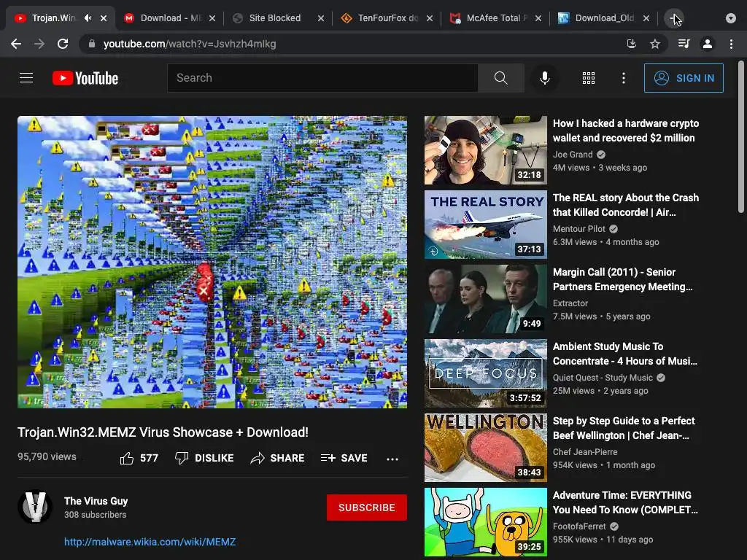Open the Chrome profile icon
Image resolution: width=747 pixels, height=560 pixels.
tap(708, 44)
